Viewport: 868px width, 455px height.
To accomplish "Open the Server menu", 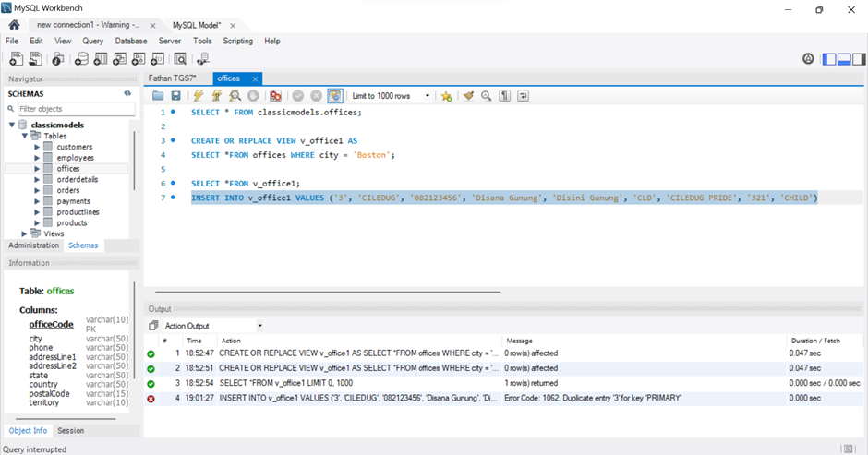I will pos(169,41).
